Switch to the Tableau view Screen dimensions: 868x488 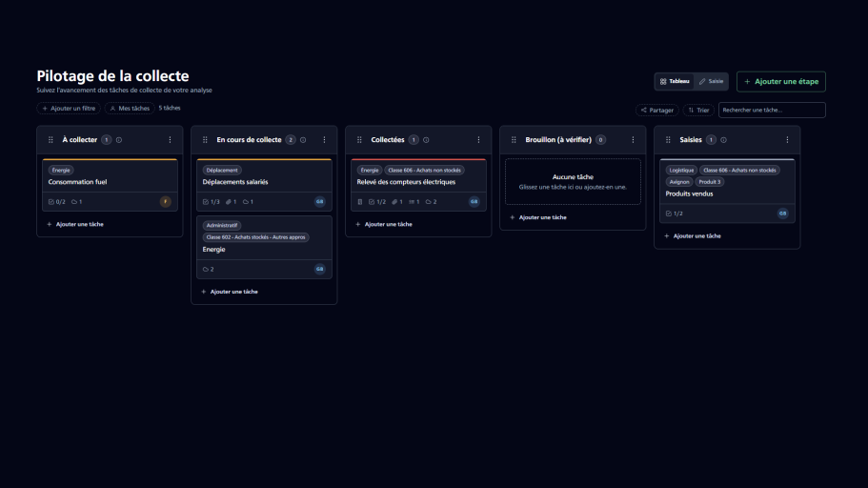[x=675, y=81]
